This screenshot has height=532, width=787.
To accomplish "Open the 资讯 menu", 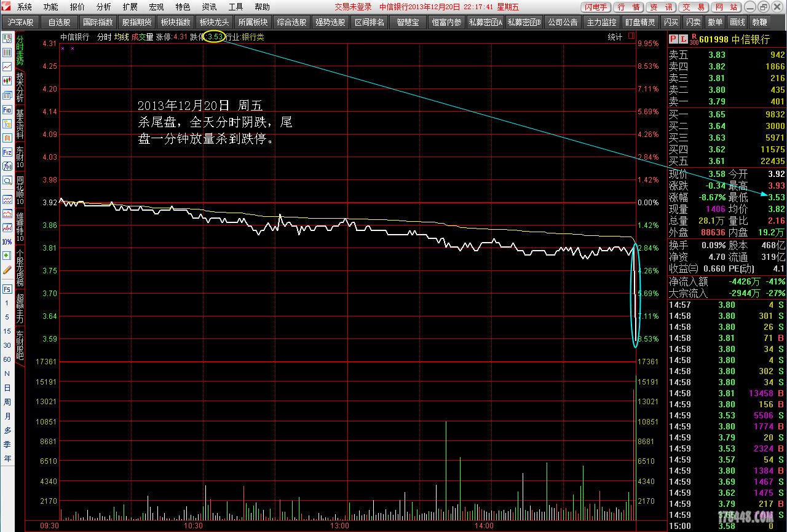I will point(209,7).
